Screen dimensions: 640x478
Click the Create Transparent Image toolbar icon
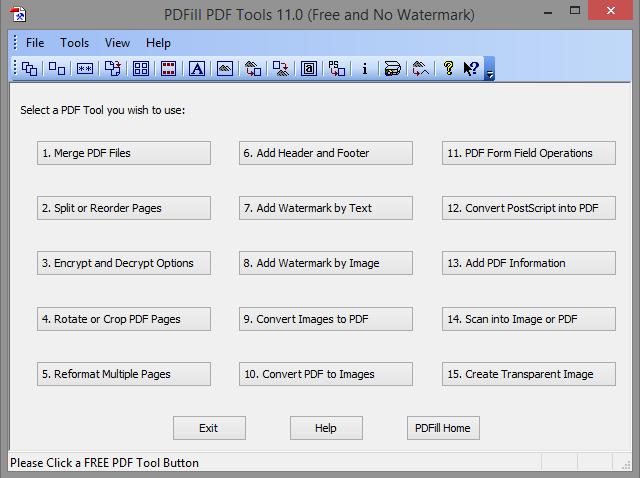tap(421, 69)
